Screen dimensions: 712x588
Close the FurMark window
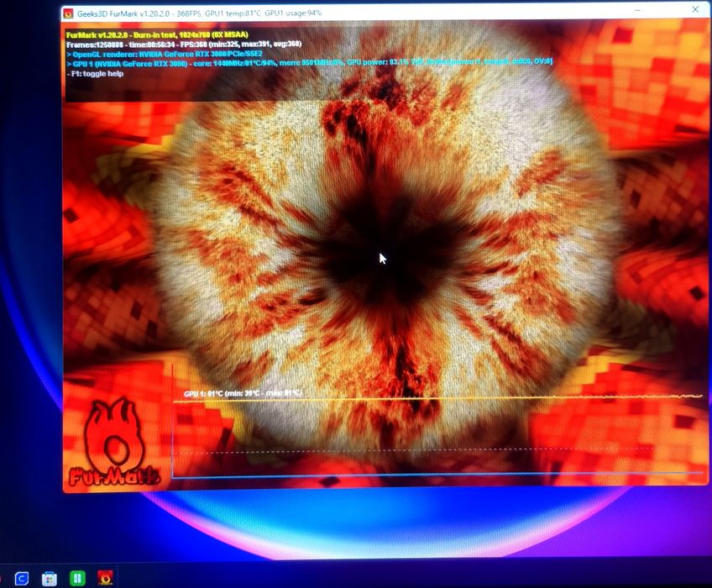click(695, 9)
